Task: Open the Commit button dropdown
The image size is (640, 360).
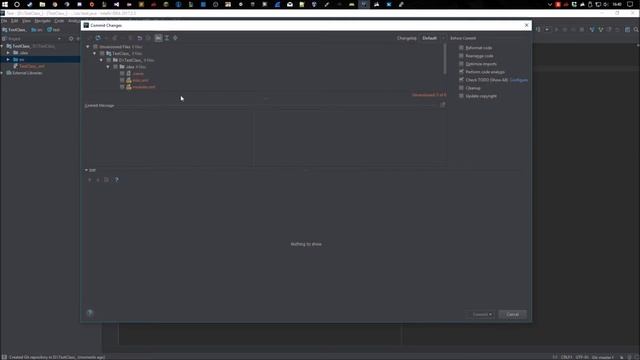Action: click(x=491, y=314)
